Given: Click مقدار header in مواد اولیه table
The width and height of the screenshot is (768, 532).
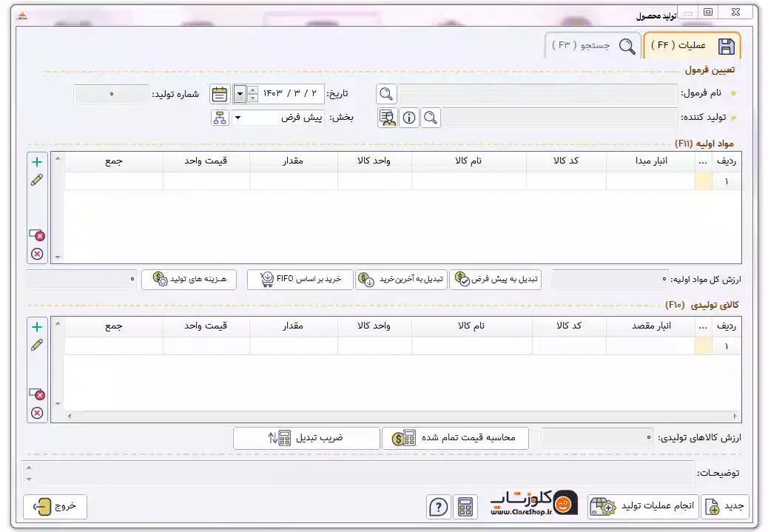Looking at the screenshot, I should pyautogui.click(x=294, y=161).
